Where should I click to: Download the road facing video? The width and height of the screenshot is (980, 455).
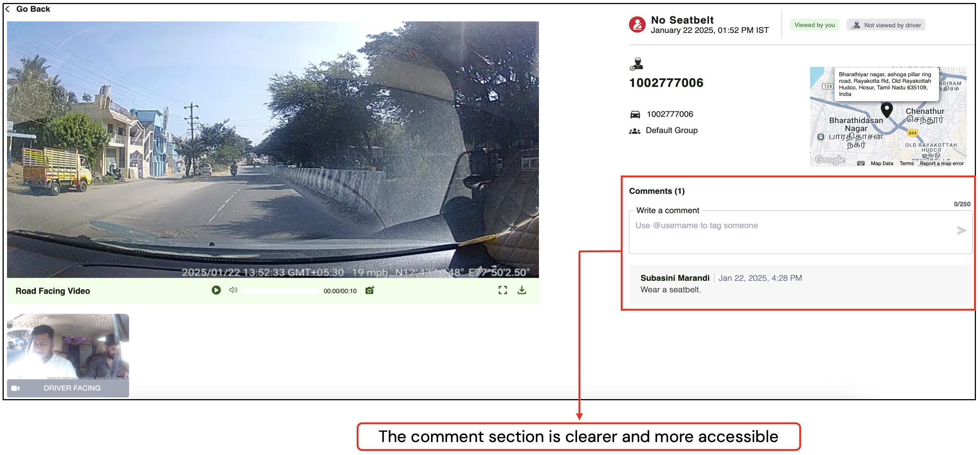click(522, 290)
